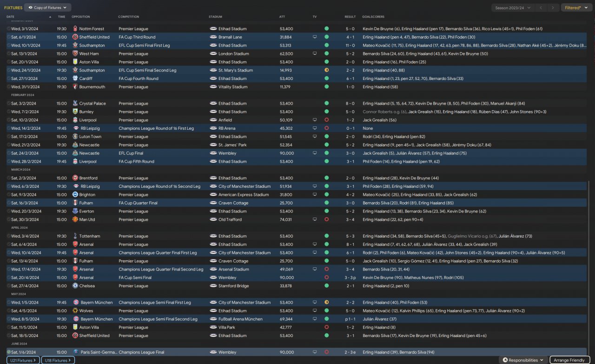Open the Crystal Palace club badge
The height and width of the screenshot is (364, 595).
coord(75,104)
